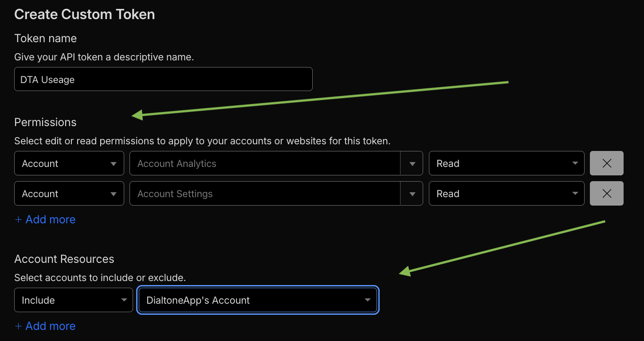Image resolution: width=644 pixels, height=341 pixels.
Task: Click the Create Custom Token heading
Action: (85, 14)
